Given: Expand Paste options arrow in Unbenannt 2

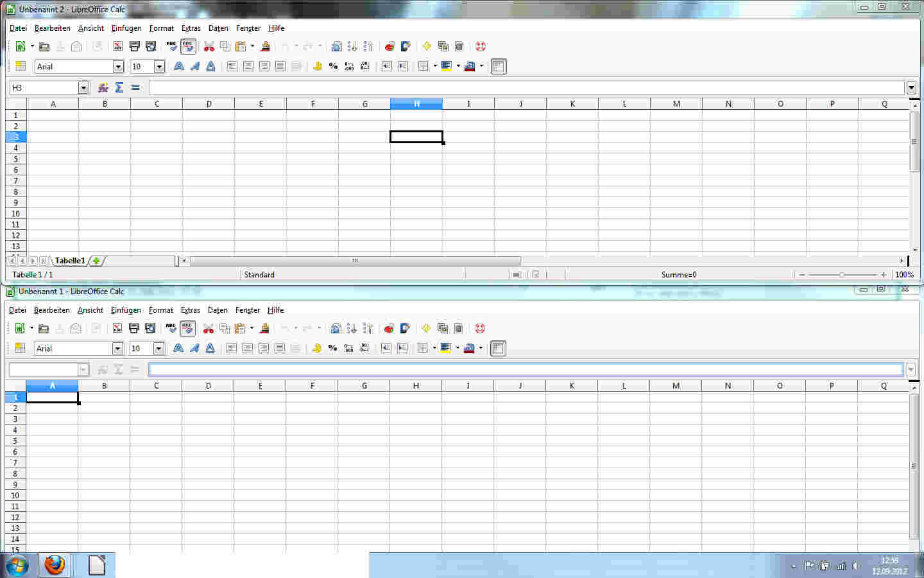Looking at the screenshot, I should [x=252, y=46].
